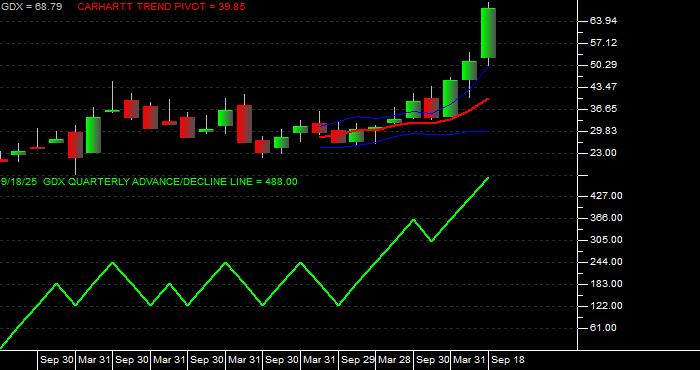This screenshot has width=700, height=370.
Task: Select the 36.65 price axis value
Action: [603, 109]
